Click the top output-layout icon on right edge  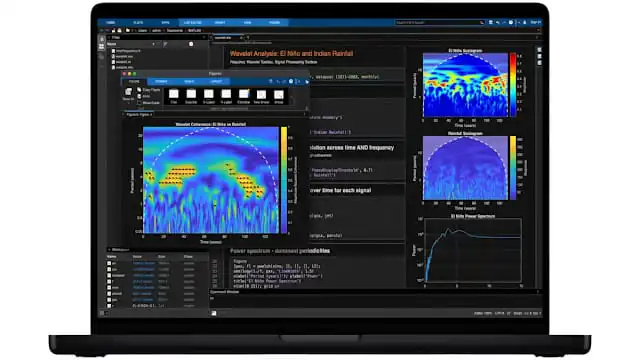(540, 49)
